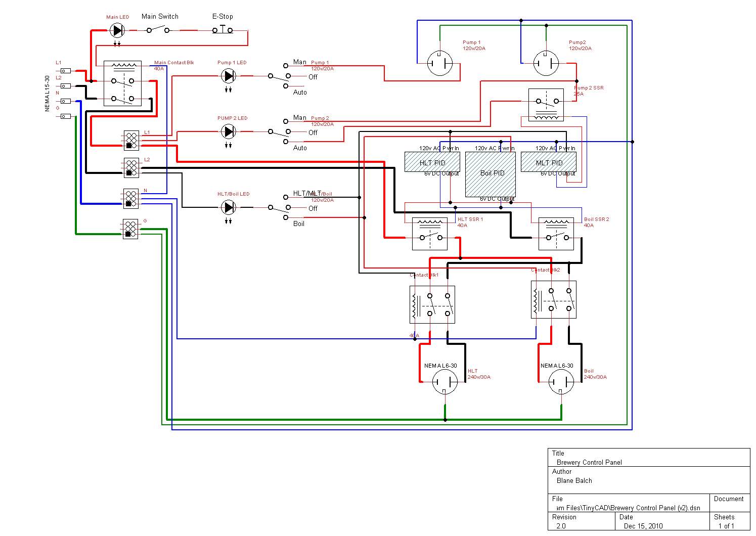Click the N input connector pin

66,101
